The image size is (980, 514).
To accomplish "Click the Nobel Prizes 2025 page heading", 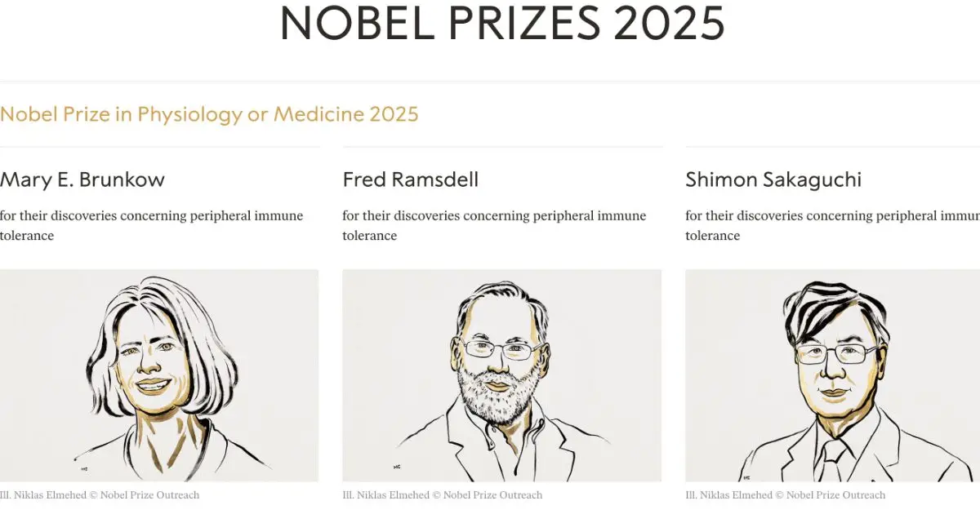I will click(x=501, y=23).
